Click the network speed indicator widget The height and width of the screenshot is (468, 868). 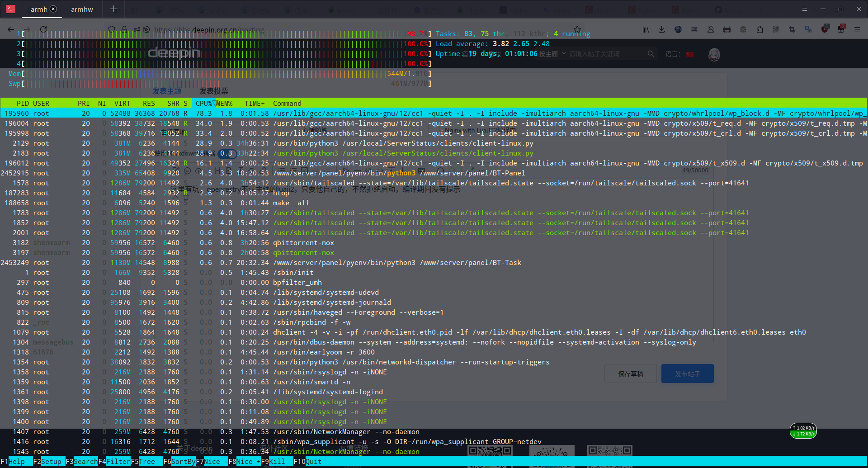point(803,431)
